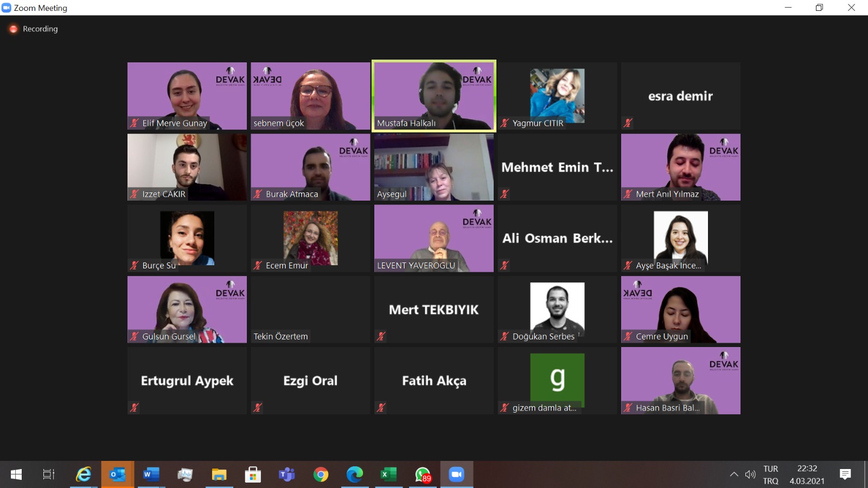Switch to Microsoft Teams in the taskbar
868x488 pixels.
[x=286, y=475]
